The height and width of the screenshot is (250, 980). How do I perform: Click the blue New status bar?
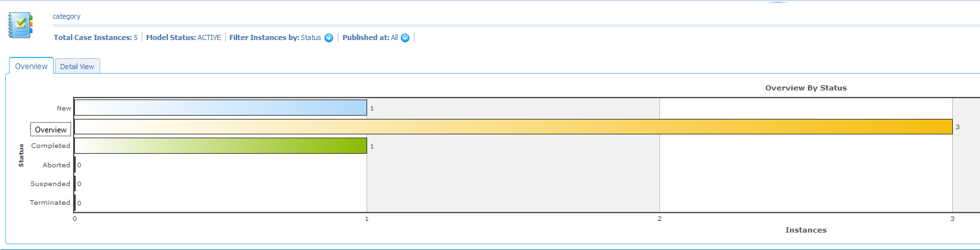tap(220, 108)
